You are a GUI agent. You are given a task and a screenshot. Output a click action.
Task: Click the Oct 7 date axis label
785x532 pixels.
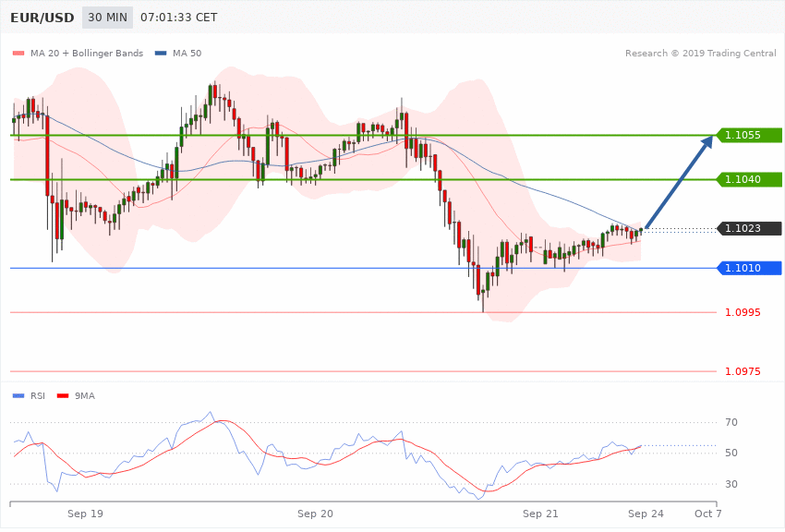[708, 514]
